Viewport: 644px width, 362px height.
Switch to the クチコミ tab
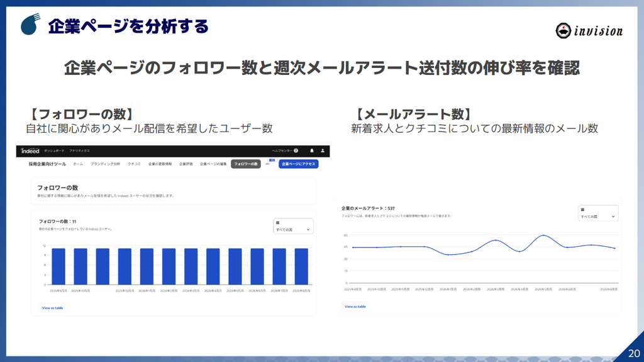click(x=134, y=164)
